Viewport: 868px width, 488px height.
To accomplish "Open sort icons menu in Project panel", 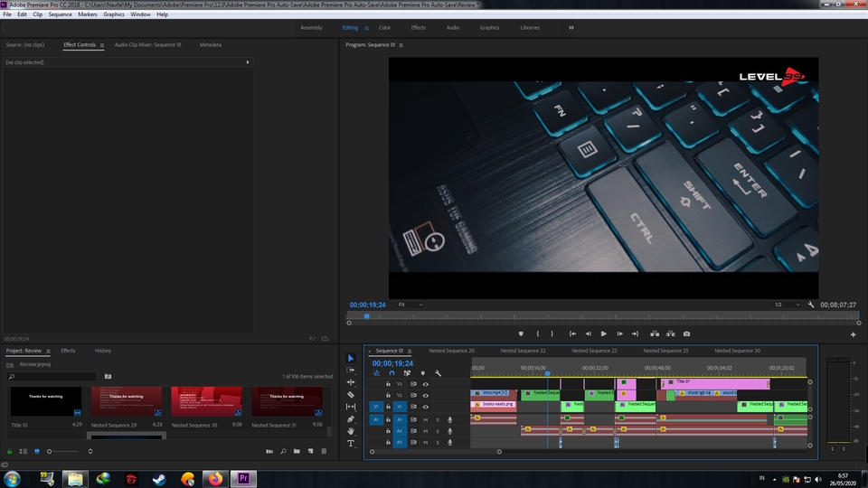I will click(x=90, y=452).
